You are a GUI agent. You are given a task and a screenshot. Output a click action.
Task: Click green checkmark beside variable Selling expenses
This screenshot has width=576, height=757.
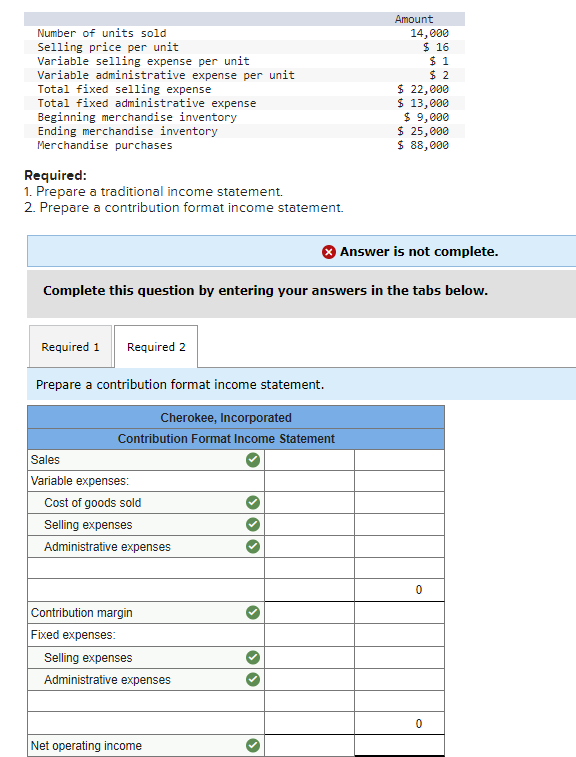pos(253,524)
